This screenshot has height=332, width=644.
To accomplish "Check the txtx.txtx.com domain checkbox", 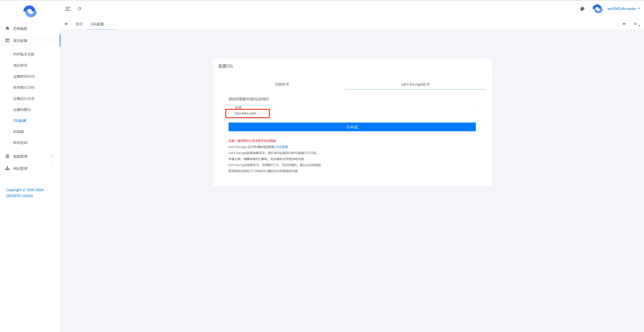I will (x=231, y=113).
